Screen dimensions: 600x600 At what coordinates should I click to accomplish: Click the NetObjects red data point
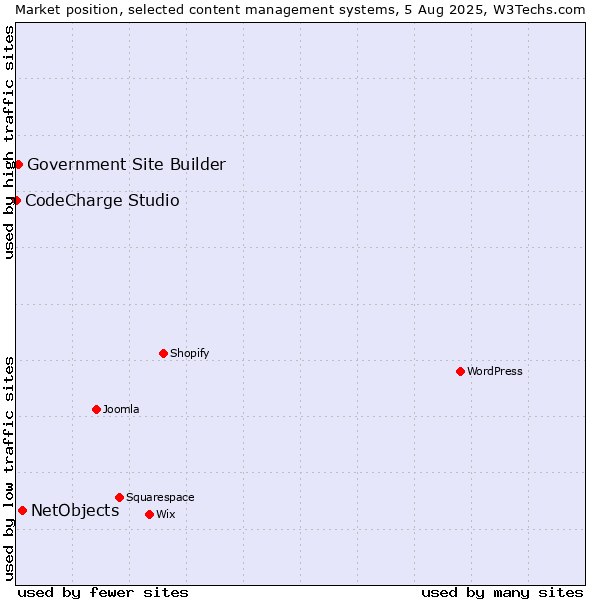click(x=23, y=511)
